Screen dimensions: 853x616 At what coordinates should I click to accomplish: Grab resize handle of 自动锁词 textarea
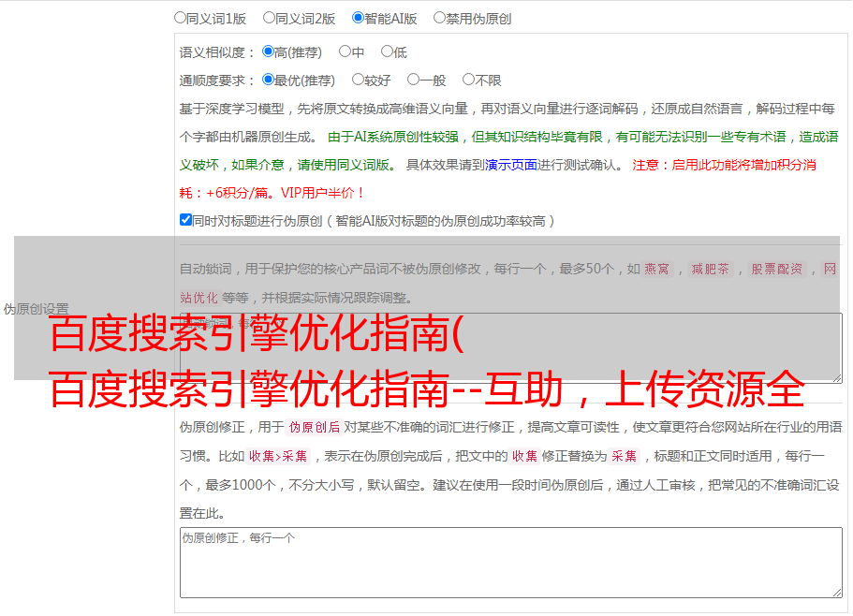pyautogui.click(x=837, y=378)
